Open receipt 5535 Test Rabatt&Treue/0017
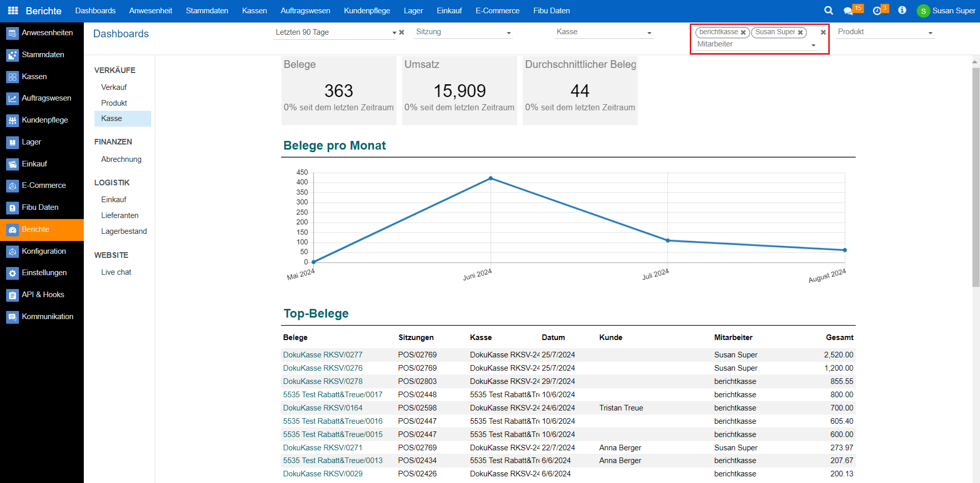980x483 pixels. pos(333,395)
